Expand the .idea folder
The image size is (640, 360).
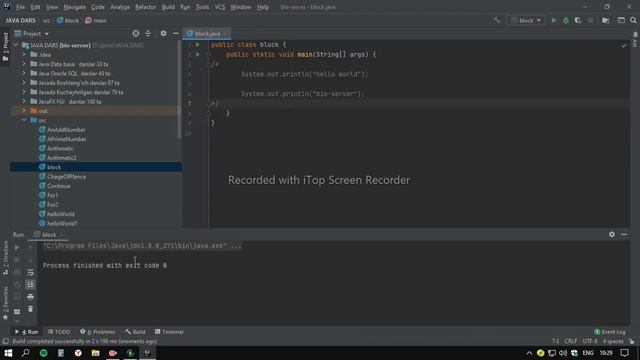24,54
